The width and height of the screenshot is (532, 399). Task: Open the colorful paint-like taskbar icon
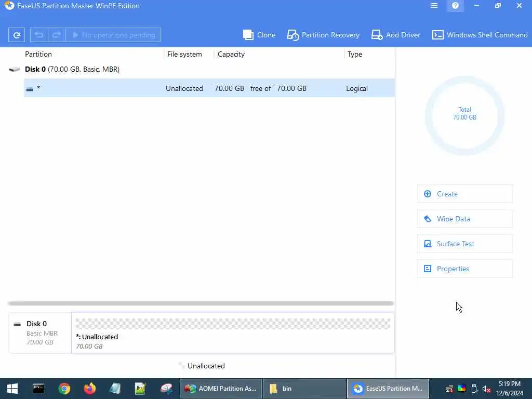[166, 389]
